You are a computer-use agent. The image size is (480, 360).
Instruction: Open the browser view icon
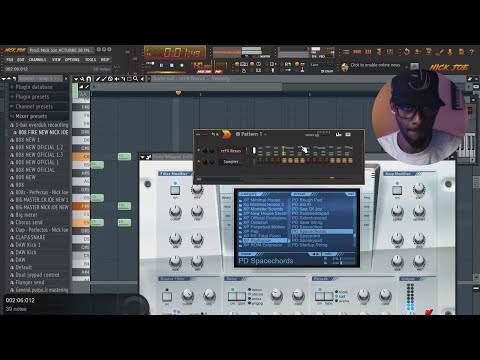point(379,52)
